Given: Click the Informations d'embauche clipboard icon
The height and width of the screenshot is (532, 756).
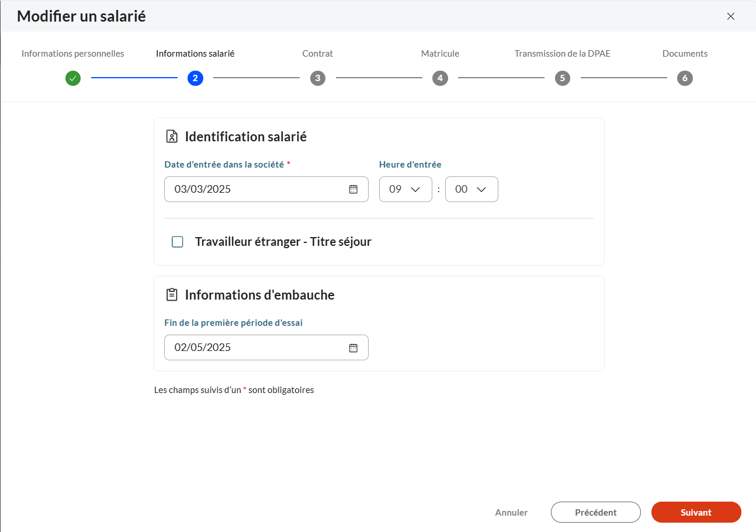Looking at the screenshot, I should (x=172, y=295).
